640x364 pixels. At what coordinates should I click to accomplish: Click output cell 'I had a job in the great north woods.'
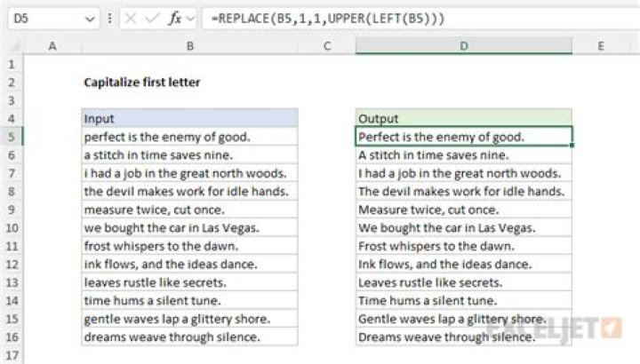[464, 173]
